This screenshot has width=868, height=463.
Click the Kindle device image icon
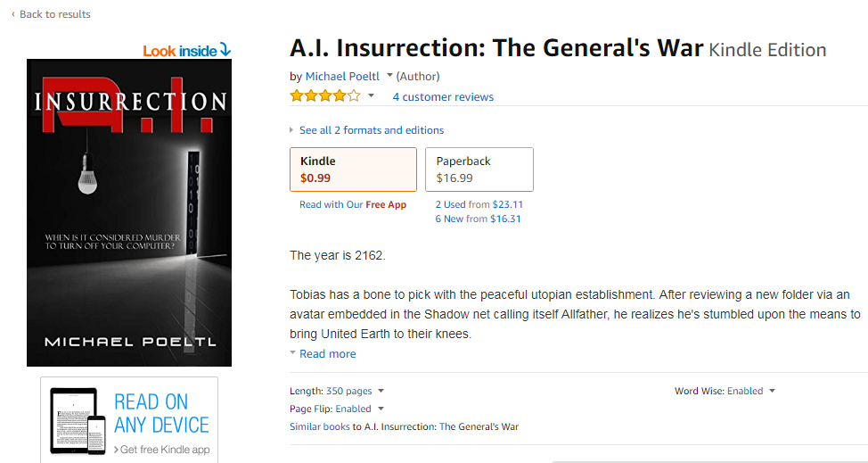pyautogui.click(x=78, y=421)
